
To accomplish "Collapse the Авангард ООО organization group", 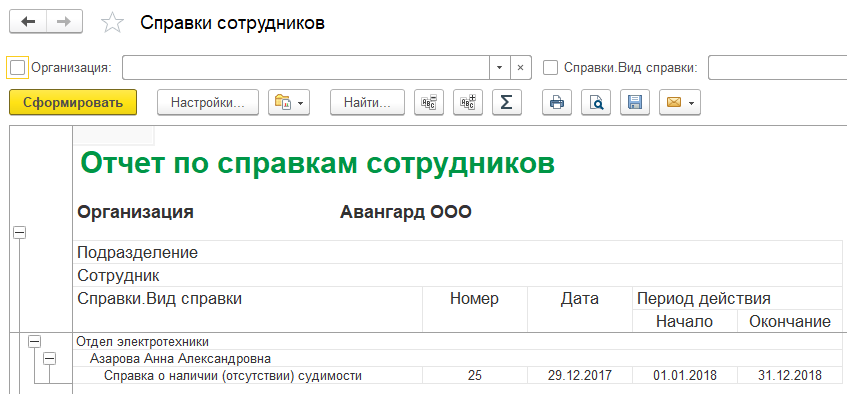I will click(19, 232).
